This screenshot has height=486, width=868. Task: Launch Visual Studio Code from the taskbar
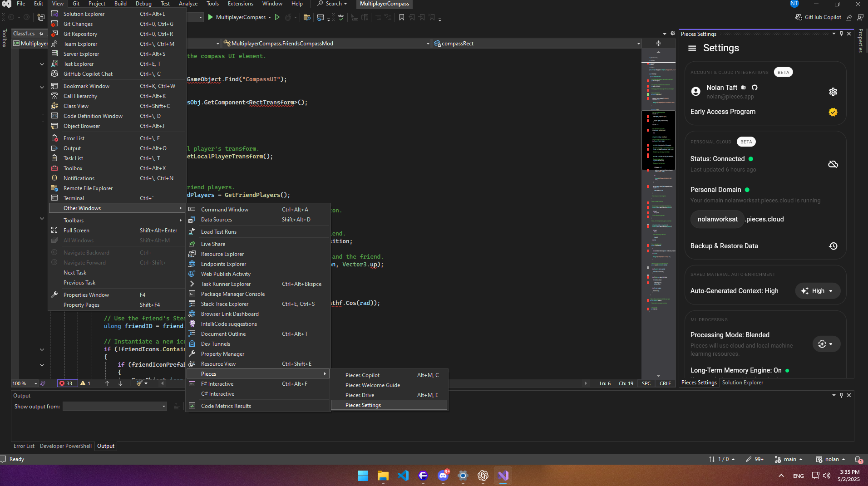click(x=403, y=476)
